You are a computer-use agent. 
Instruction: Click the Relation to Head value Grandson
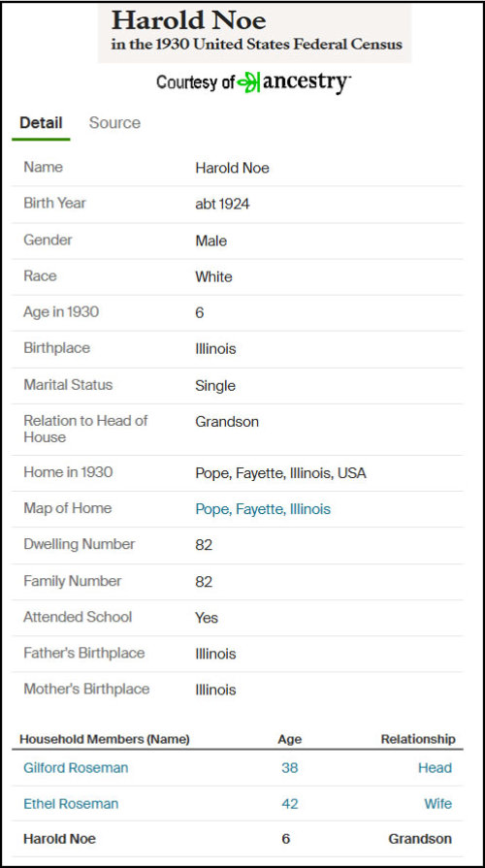pyautogui.click(x=227, y=422)
